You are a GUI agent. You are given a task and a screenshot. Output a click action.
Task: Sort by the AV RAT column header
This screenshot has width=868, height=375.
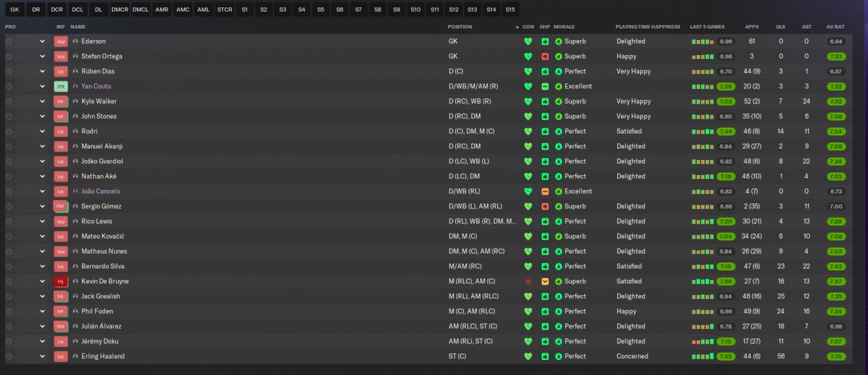[x=835, y=27]
